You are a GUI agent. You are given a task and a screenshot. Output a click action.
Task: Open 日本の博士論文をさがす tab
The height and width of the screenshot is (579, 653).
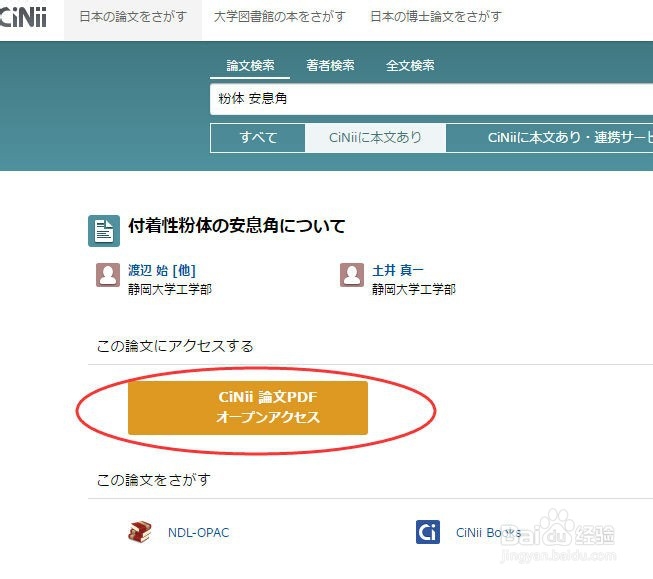pyautogui.click(x=436, y=17)
